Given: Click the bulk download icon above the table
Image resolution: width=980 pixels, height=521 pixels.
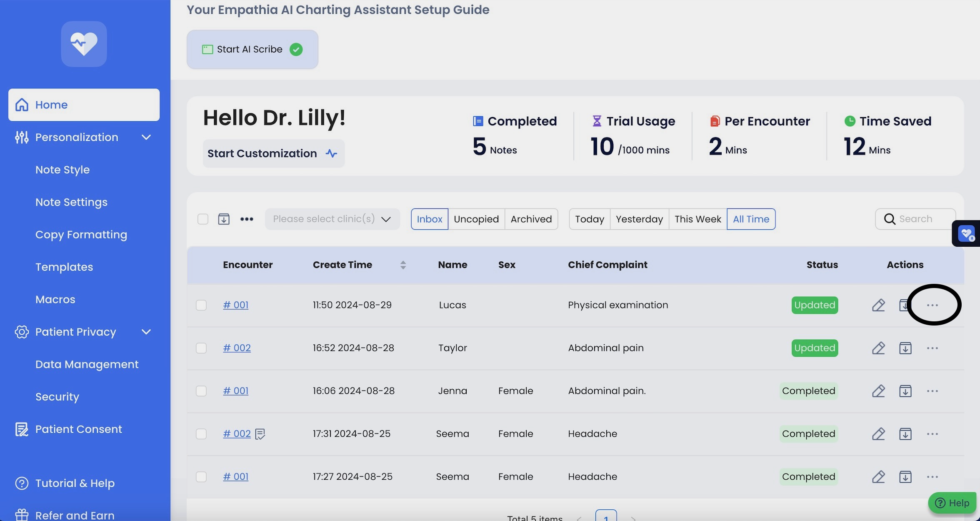Looking at the screenshot, I should pos(224,219).
